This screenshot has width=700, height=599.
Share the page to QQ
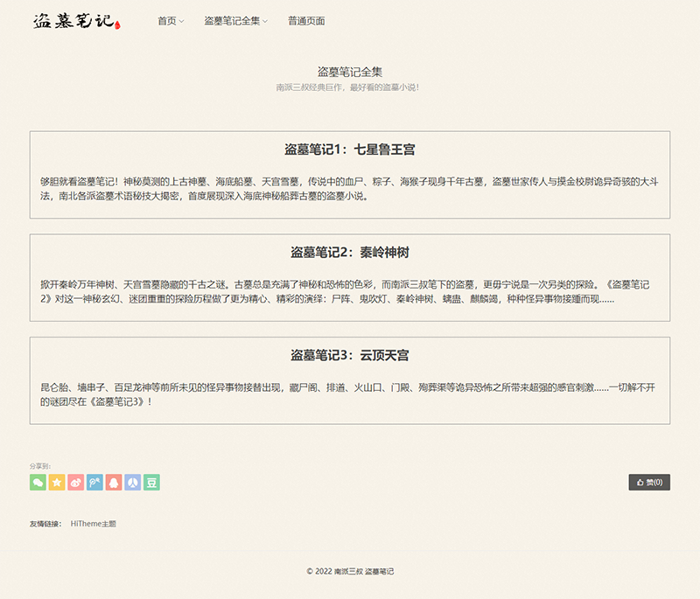pos(114,482)
